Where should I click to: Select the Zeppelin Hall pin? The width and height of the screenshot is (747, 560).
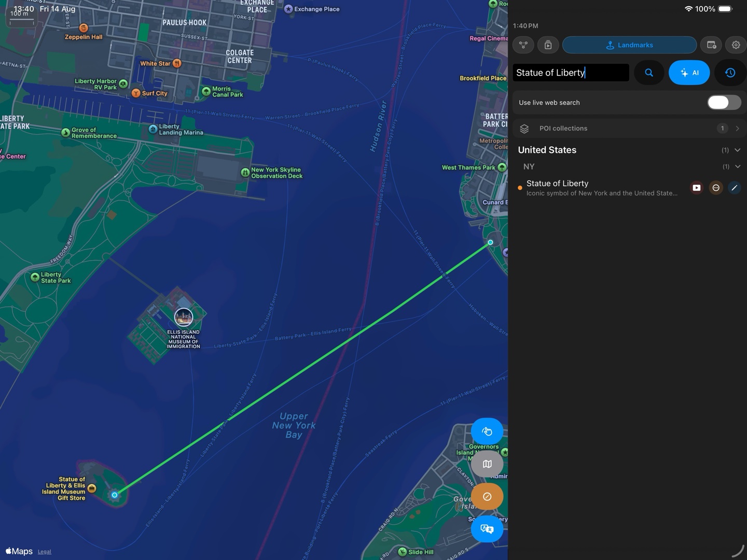[84, 27]
